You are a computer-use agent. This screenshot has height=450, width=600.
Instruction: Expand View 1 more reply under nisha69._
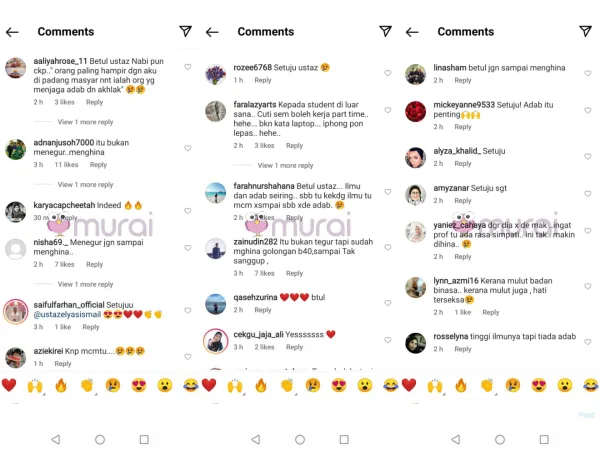tap(85, 284)
